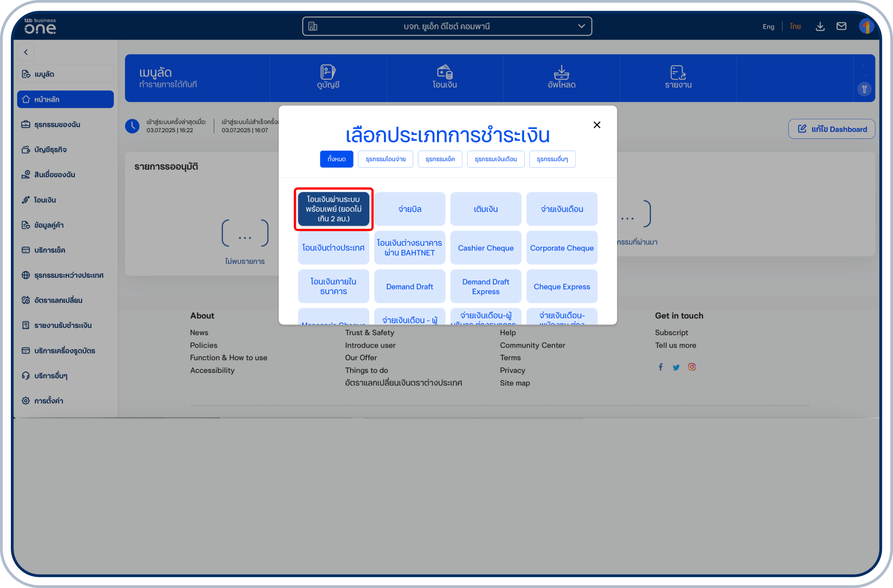Switch the language to ไทย
The width and height of the screenshot is (893, 588).
click(795, 27)
